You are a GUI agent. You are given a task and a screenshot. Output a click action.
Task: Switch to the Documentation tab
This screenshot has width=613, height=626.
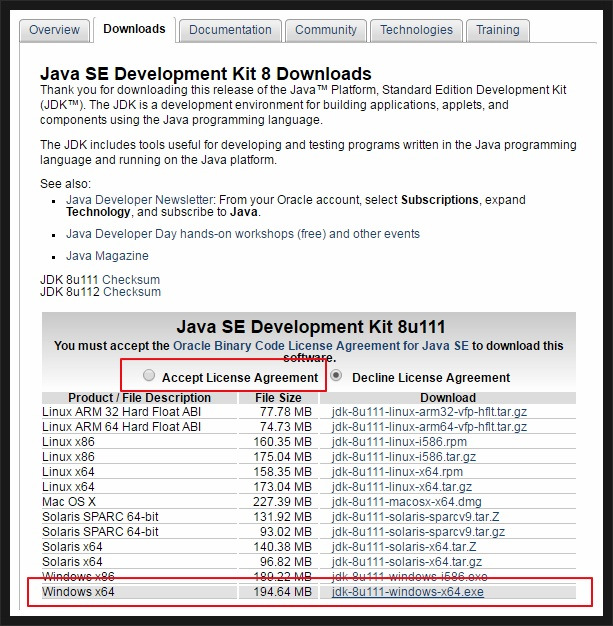230,30
